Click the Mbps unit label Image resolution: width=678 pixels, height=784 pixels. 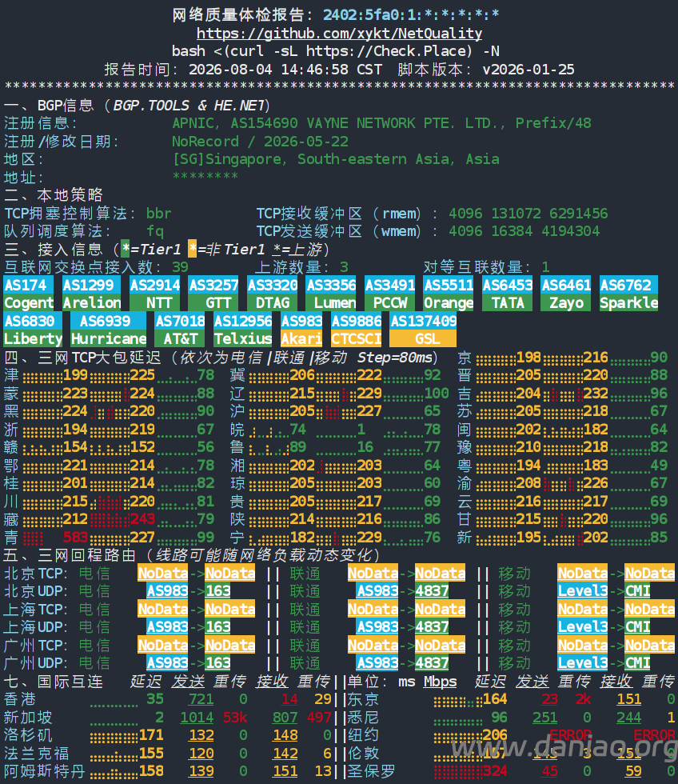(x=440, y=681)
